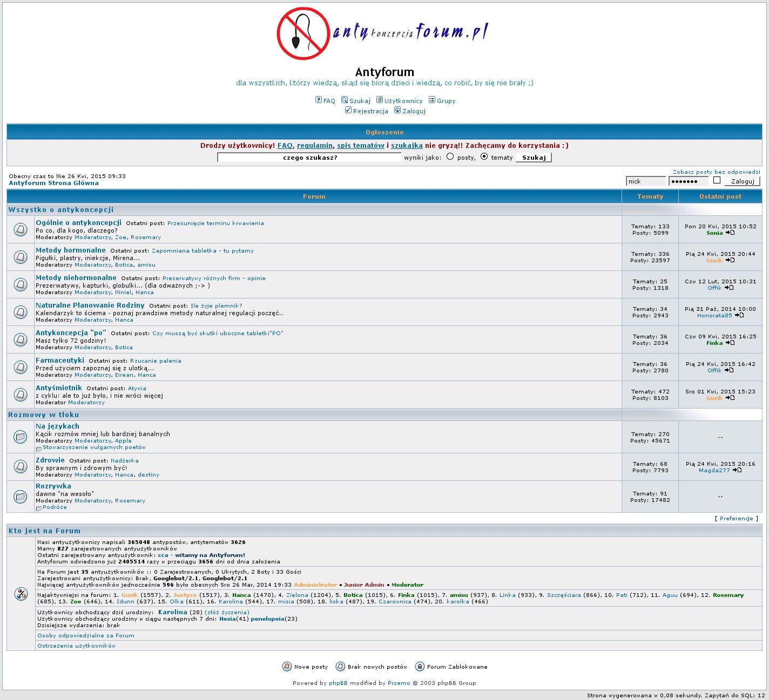The width and height of the screenshot is (769, 700).
Task: Click the 'czego szukasz?' search field
Action: [x=309, y=158]
